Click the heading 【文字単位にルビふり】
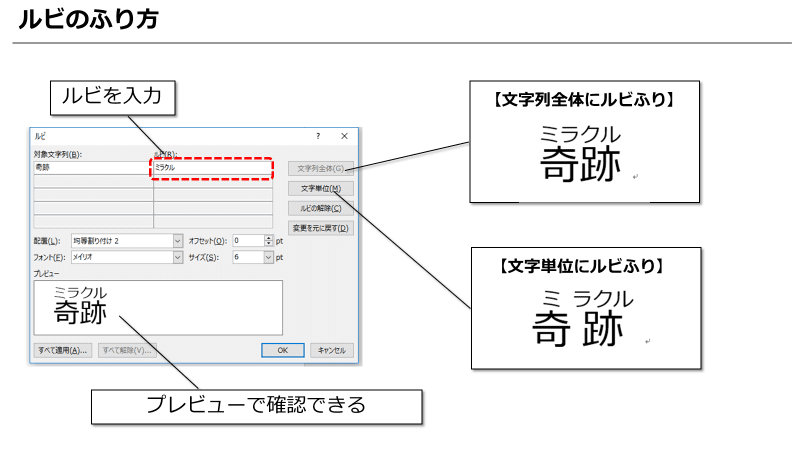Viewport: 800px width, 450px height. [582, 266]
